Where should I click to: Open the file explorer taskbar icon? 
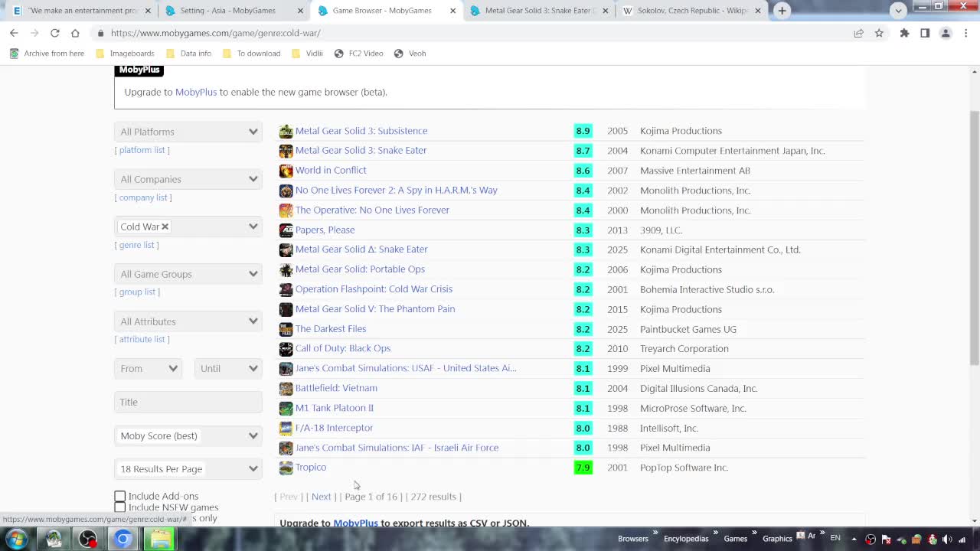160,539
